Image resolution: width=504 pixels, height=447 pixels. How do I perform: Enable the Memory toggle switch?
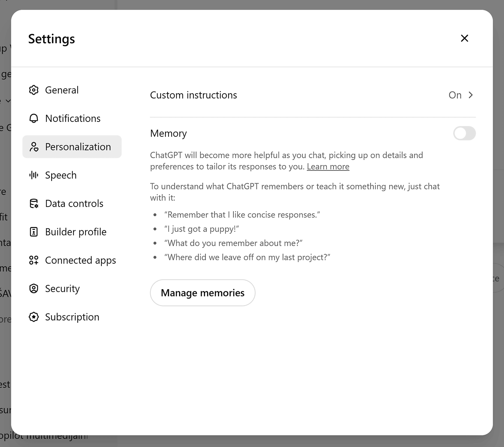click(x=464, y=133)
